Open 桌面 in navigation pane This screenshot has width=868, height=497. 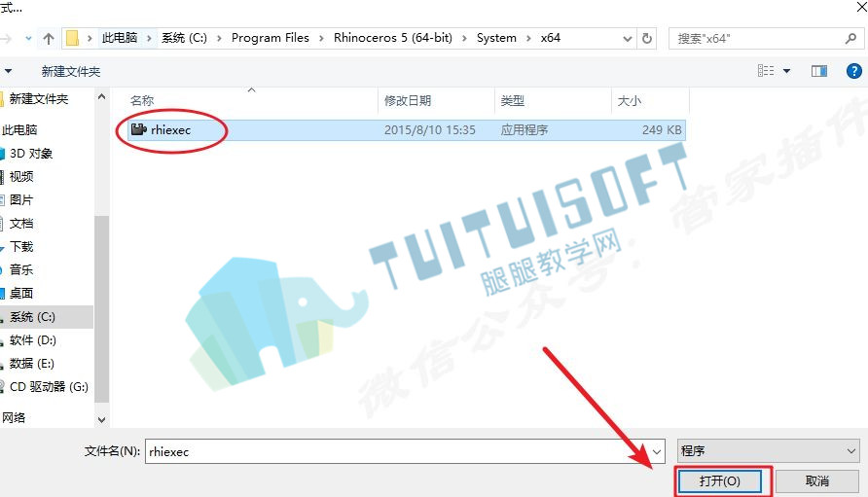(21, 293)
